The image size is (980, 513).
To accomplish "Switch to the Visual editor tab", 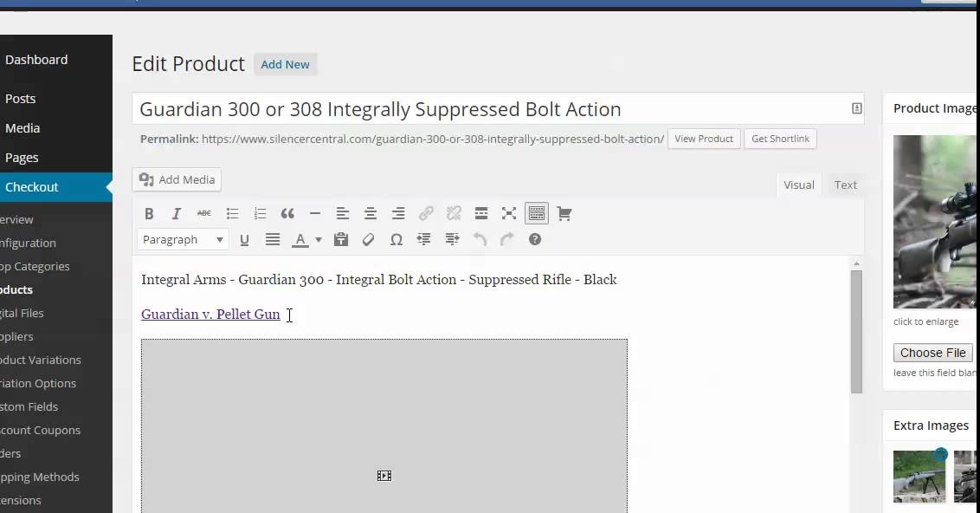I will pyautogui.click(x=799, y=185).
